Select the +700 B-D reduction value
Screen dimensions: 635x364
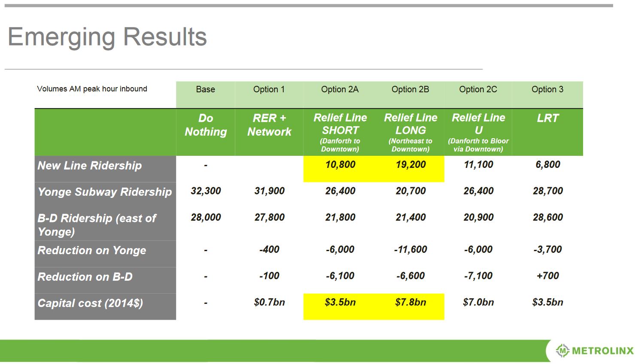547,276
